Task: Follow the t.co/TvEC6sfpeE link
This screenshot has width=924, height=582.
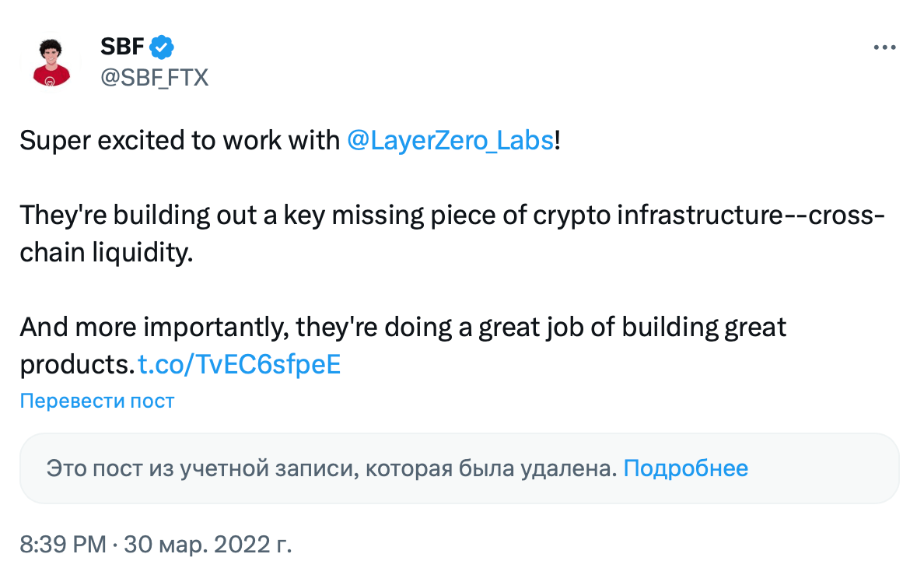Action: 240,364
